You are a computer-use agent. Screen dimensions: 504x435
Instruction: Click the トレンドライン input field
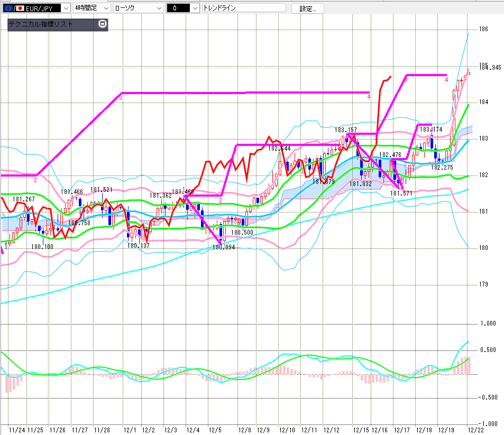tap(243, 8)
